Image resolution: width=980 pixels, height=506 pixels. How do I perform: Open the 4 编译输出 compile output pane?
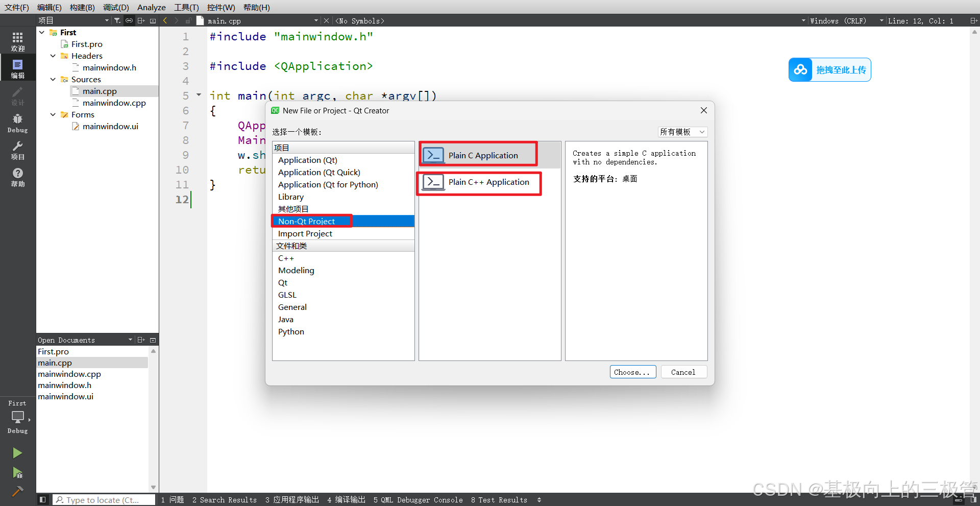pyautogui.click(x=346, y=500)
